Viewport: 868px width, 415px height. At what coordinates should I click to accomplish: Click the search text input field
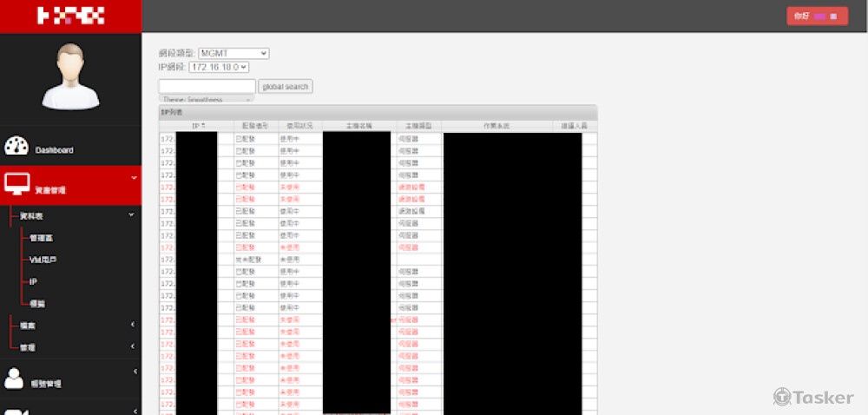click(x=207, y=87)
